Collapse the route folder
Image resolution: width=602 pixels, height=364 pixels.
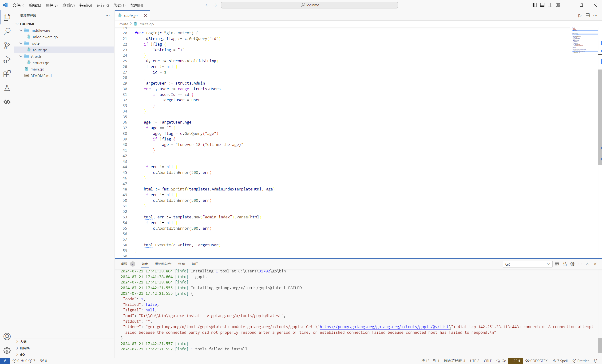pyautogui.click(x=64, y=43)
